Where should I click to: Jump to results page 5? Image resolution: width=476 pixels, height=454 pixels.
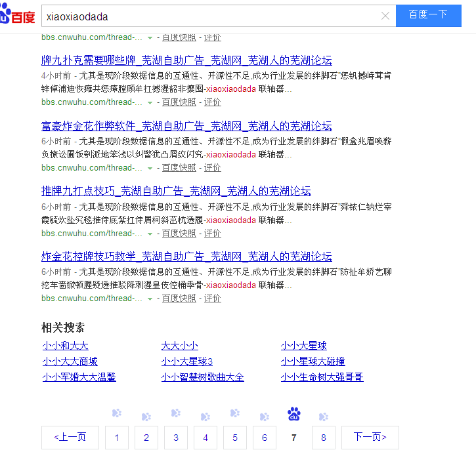[235, 438]
